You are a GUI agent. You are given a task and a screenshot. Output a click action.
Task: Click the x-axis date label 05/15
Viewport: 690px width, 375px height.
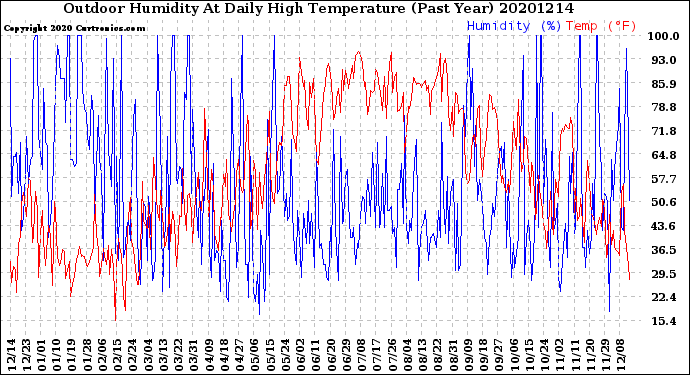tap(270, 355)
